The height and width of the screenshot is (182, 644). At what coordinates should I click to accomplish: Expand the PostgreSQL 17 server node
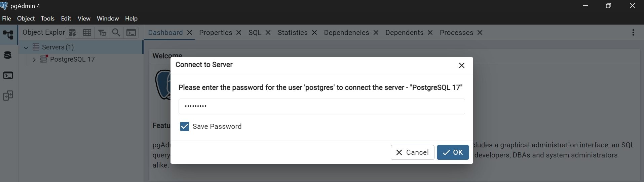(34, 60)
